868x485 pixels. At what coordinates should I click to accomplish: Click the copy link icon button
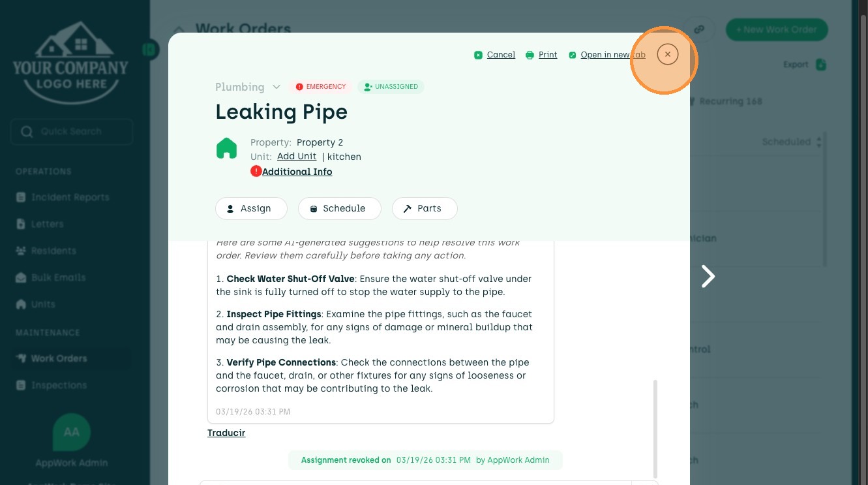tap(699, 29)
